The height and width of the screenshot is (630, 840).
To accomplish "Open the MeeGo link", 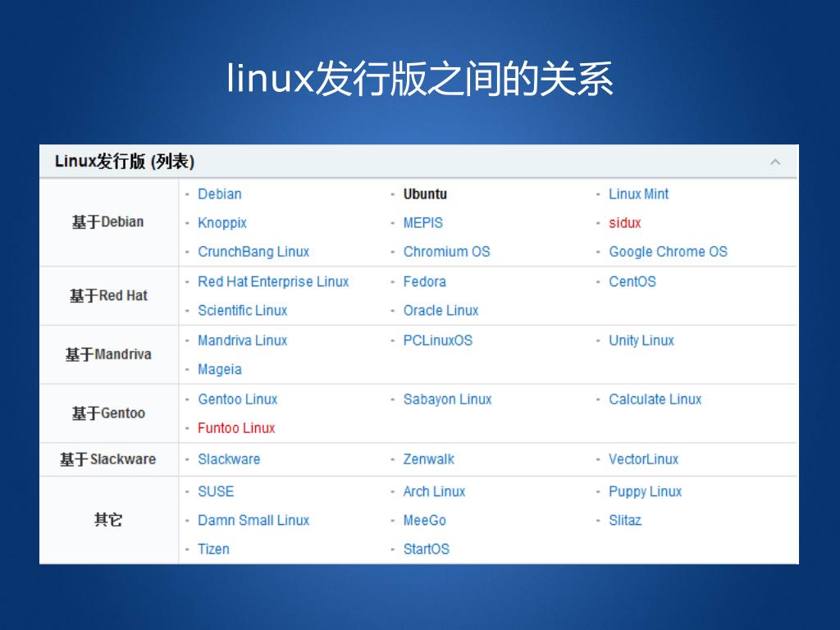I will pos(425,521).
